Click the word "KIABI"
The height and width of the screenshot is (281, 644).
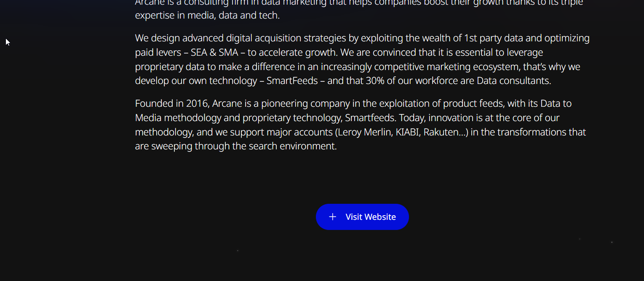point(407,132)
